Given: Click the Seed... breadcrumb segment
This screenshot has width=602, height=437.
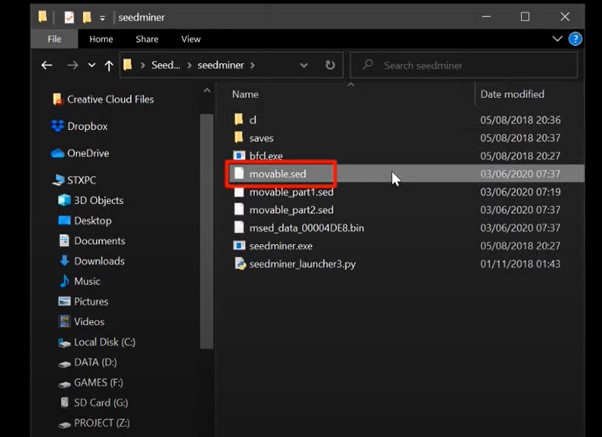Looking at the screenshot, I should point(165,65).
